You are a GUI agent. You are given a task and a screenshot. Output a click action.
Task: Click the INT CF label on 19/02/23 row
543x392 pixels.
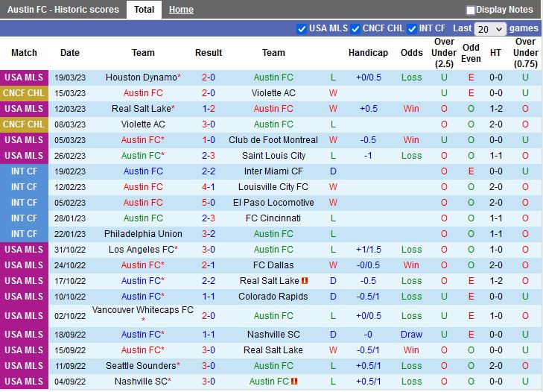[24, 171]
